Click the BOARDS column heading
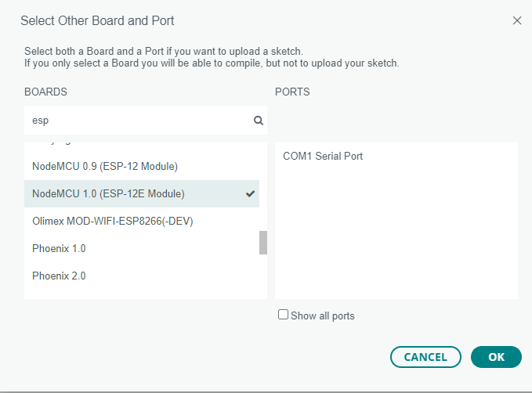This screenshot has height=393, width=532. (45, 92)
